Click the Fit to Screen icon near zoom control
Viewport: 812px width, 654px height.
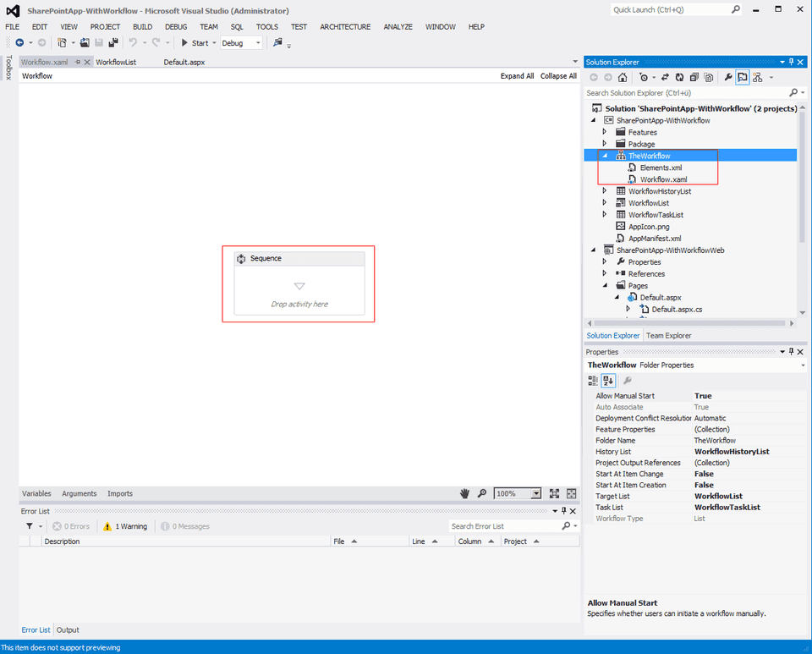click(555, 494)
